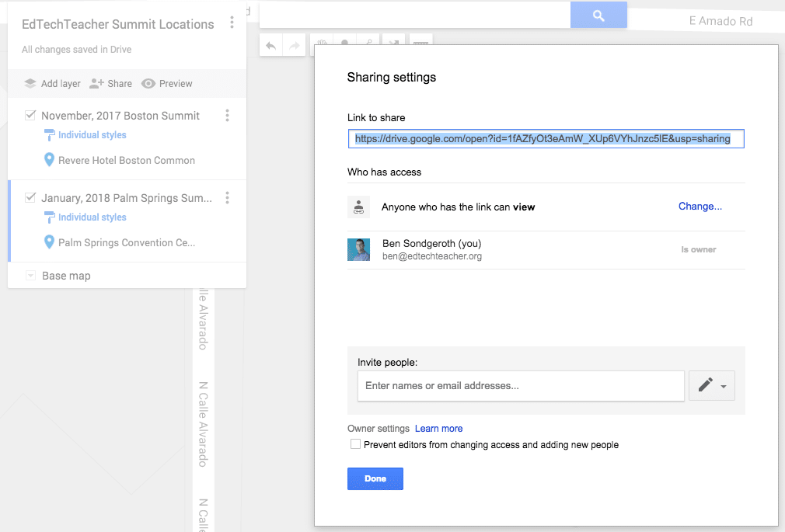785x532 pixels.
Task: Click the Revere Hotel Boston Common pin
Action: tap(50, 161)
